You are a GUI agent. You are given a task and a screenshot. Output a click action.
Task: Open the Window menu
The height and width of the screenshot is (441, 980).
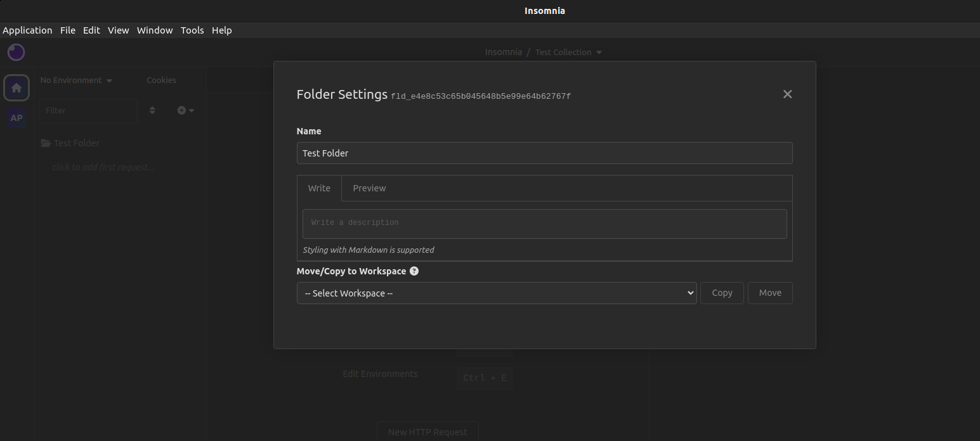click(x=155, y=30)
